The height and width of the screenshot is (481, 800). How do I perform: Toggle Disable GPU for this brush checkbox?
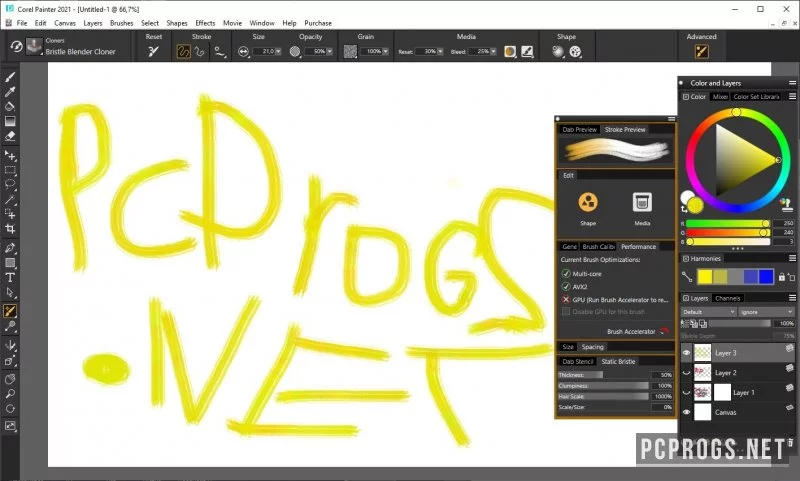coord(565,312)
